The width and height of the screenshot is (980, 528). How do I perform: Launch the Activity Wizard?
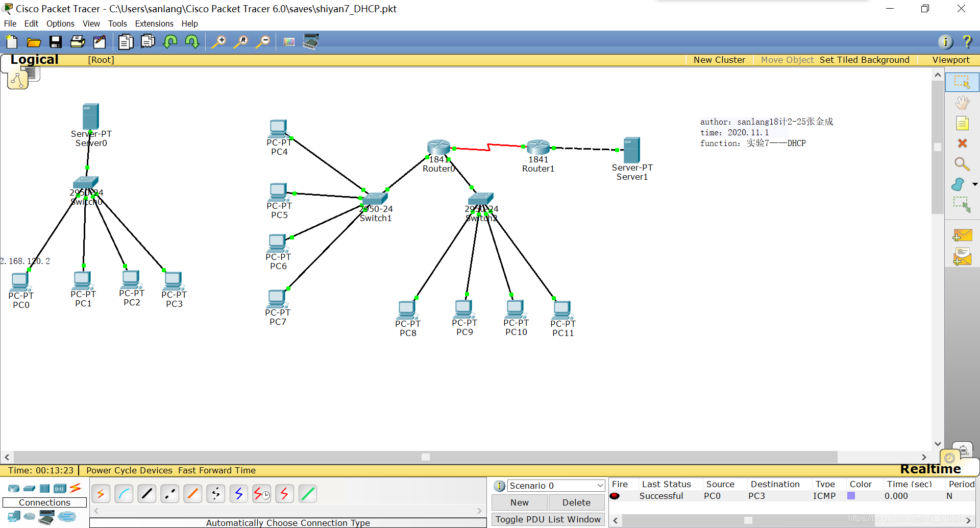100,42
